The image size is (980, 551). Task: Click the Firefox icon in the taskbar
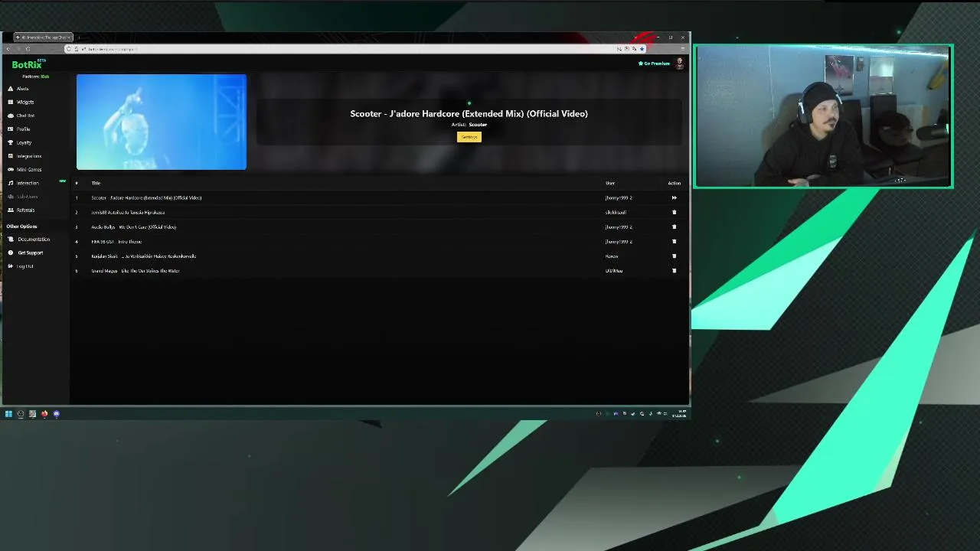coord(44,414)
